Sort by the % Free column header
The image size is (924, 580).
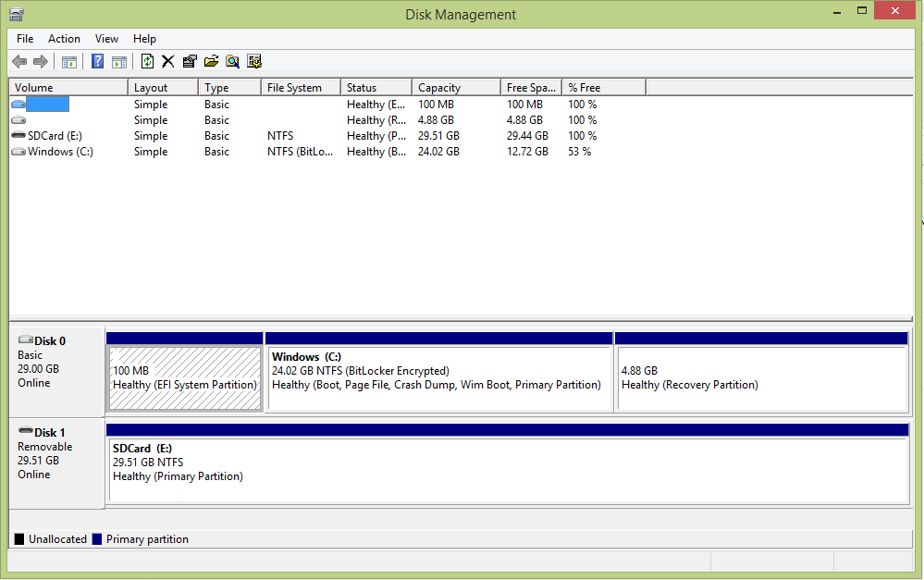click(x=604, y=87)
